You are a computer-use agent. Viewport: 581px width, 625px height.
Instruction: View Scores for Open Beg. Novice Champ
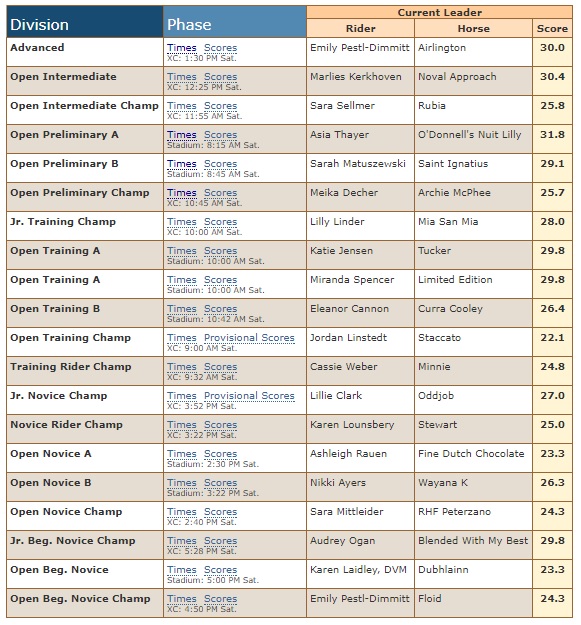point(220,599)
